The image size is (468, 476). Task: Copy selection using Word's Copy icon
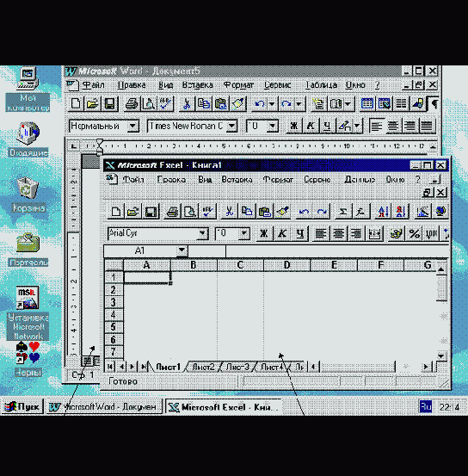coord(203,104)
